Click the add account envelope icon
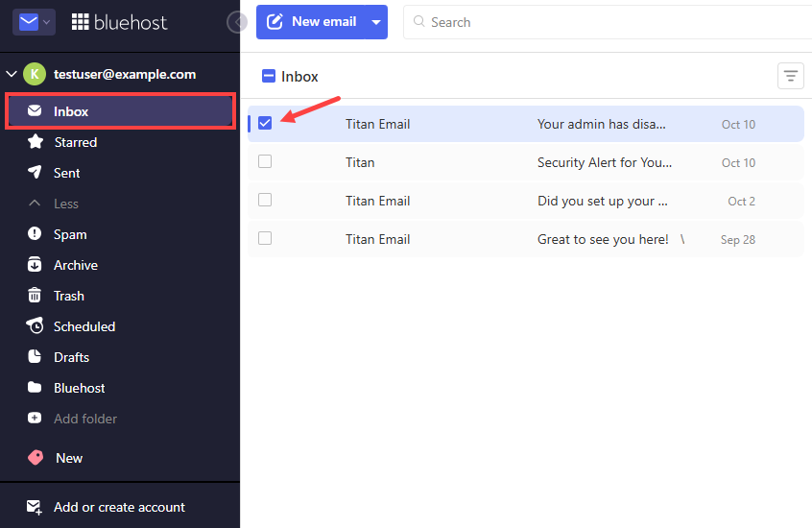812x528 pixels. click(35, 507)
